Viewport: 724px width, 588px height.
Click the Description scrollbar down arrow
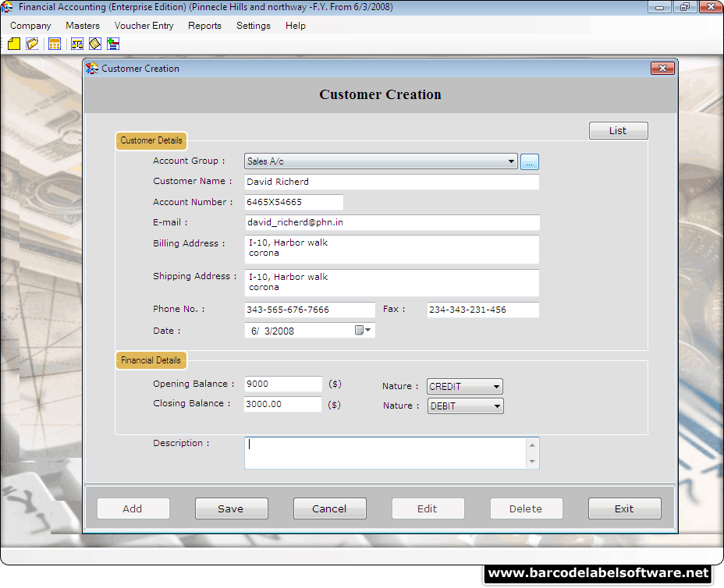pyautogui.click(x=532, y=462)
